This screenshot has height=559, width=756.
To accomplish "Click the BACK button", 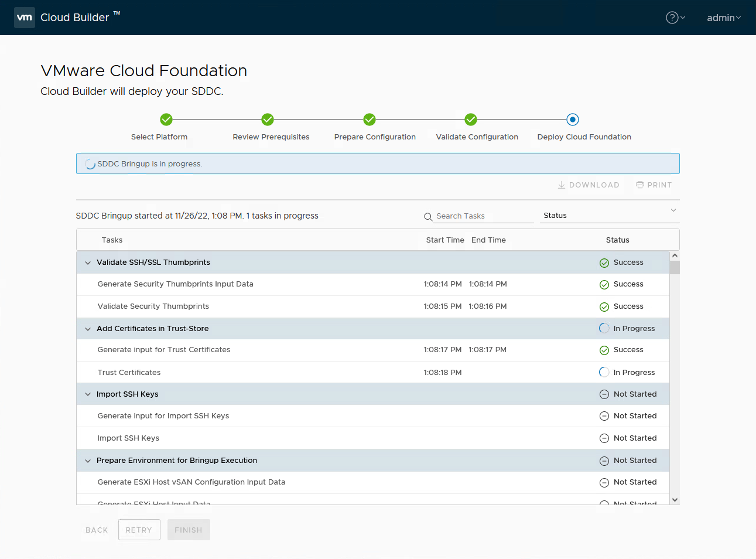I will coord(96,529).
